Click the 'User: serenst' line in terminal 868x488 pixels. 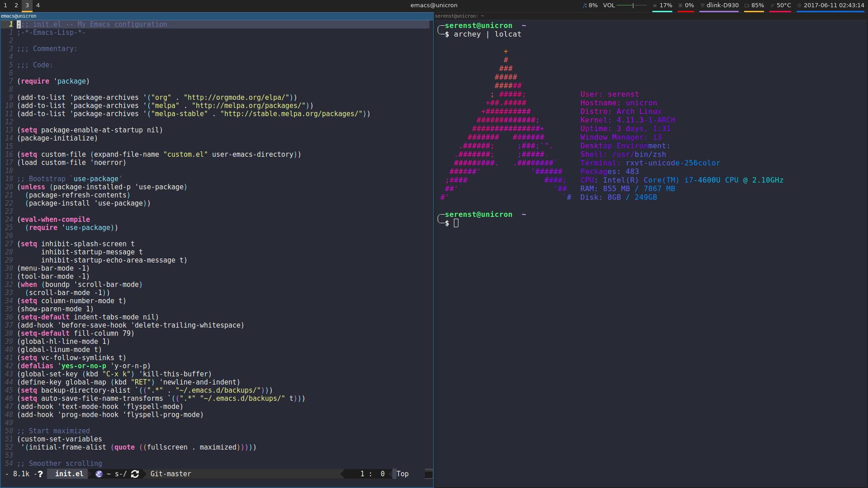coord(609,94)
